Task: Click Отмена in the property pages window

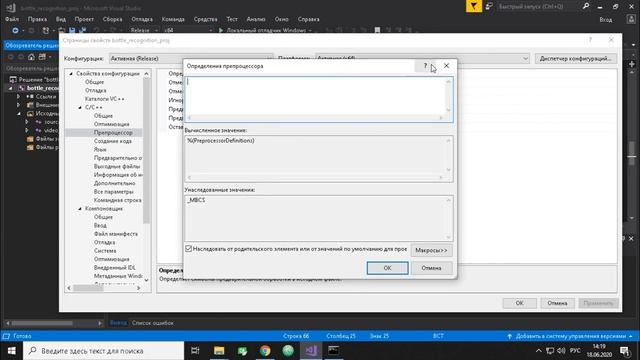Action: pyautogui.click(x=557, y=303)
